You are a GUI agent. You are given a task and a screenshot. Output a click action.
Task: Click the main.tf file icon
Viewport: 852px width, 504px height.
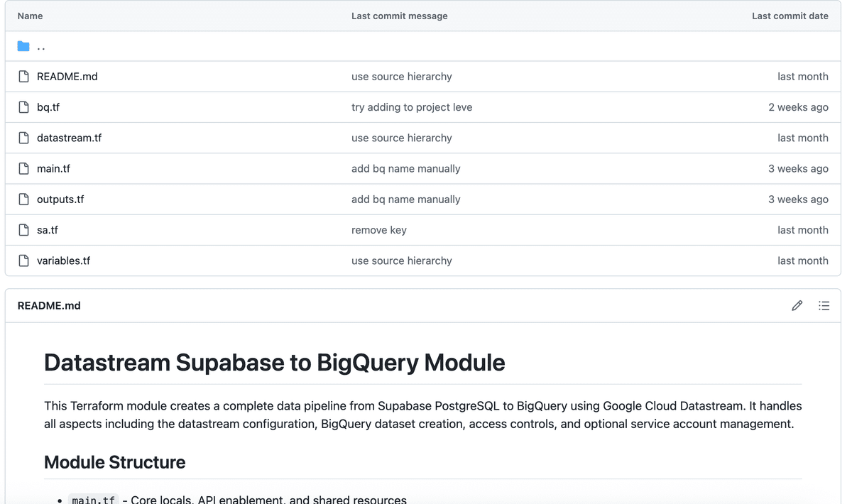(x=23, y=169)
